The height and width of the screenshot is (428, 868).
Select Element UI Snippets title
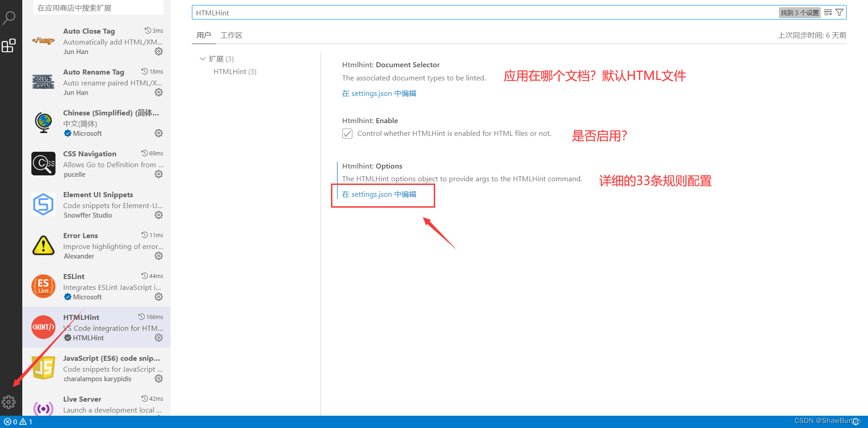[x=98, y=195]
